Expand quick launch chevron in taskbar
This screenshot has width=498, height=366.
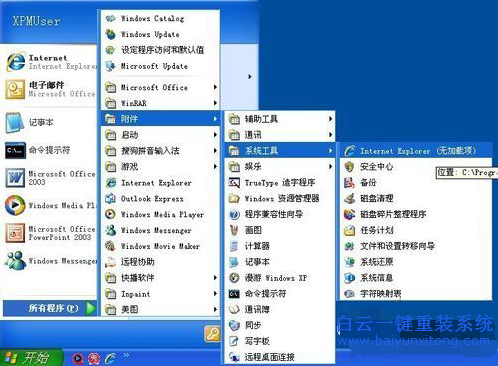(x=126, y=355)
